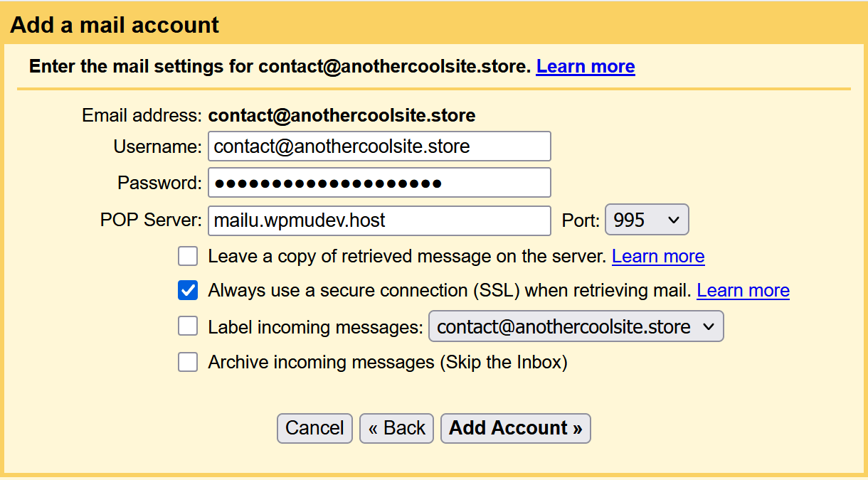Viewport: 868px width, 480px height.
Task: Enable leave a copy on server checkbox
Action: [188, 256]
